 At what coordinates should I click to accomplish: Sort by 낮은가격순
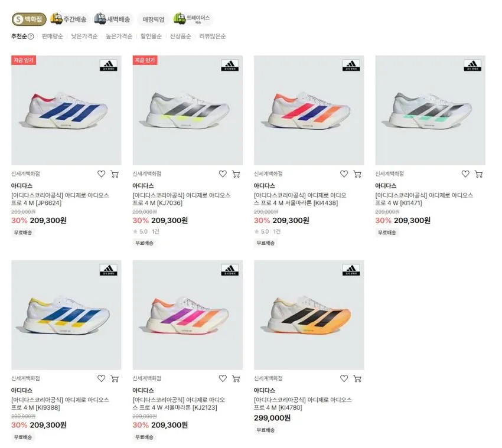(84, 36)
